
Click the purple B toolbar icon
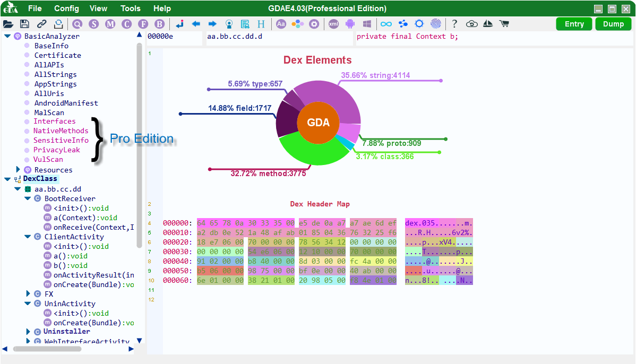[160, 24]
